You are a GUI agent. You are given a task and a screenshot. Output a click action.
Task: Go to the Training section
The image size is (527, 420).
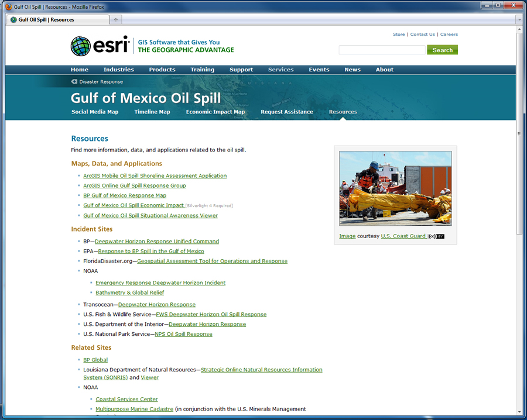point(203,70)
